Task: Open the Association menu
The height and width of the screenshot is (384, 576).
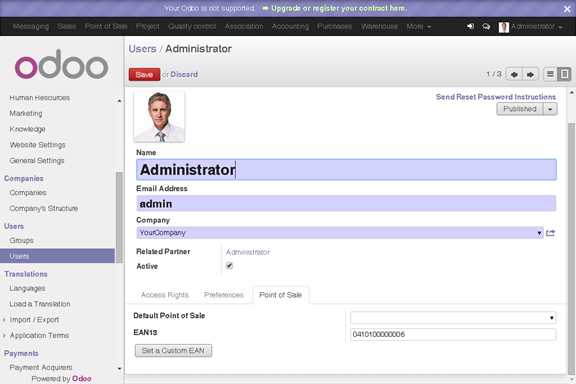Action: coord(244,26)
